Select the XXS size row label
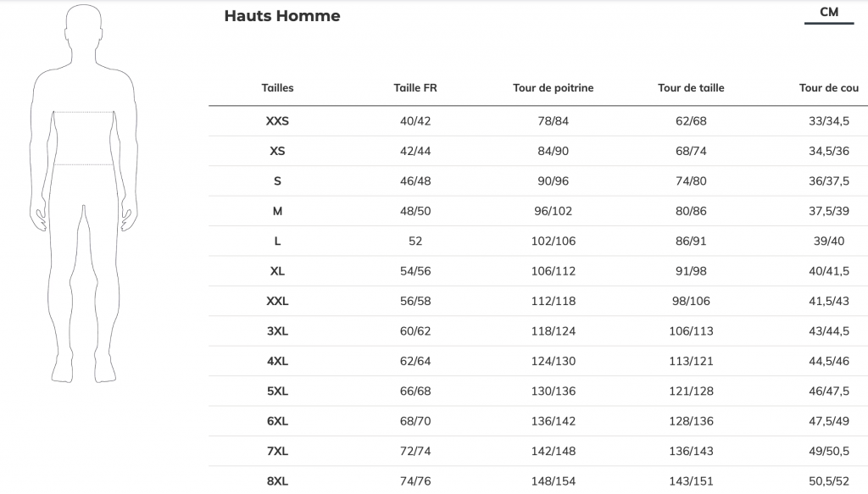Screen dimensions: 868x494 pos(277,121)
